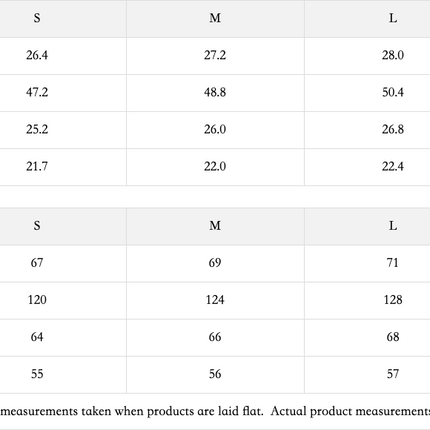The height and width of the screenshot is (430, 430).
Task: Click the 25.2 value
Action: tap(37, 129)
